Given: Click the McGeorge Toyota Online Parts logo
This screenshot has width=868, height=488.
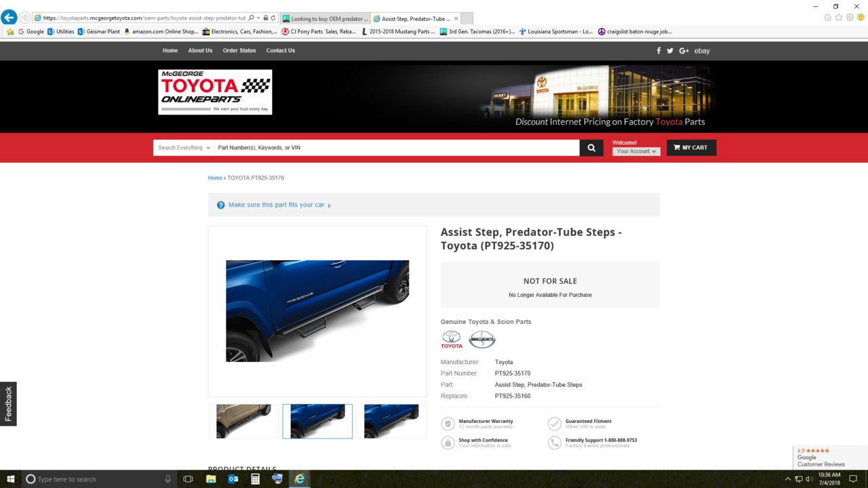Looking at the screenshot, I should [x=215, y=91].
